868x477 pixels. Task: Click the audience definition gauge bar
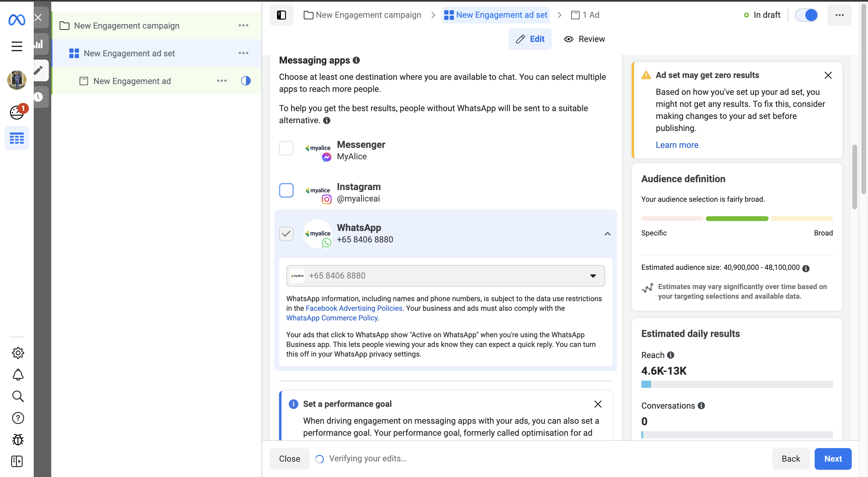[737, 218]
